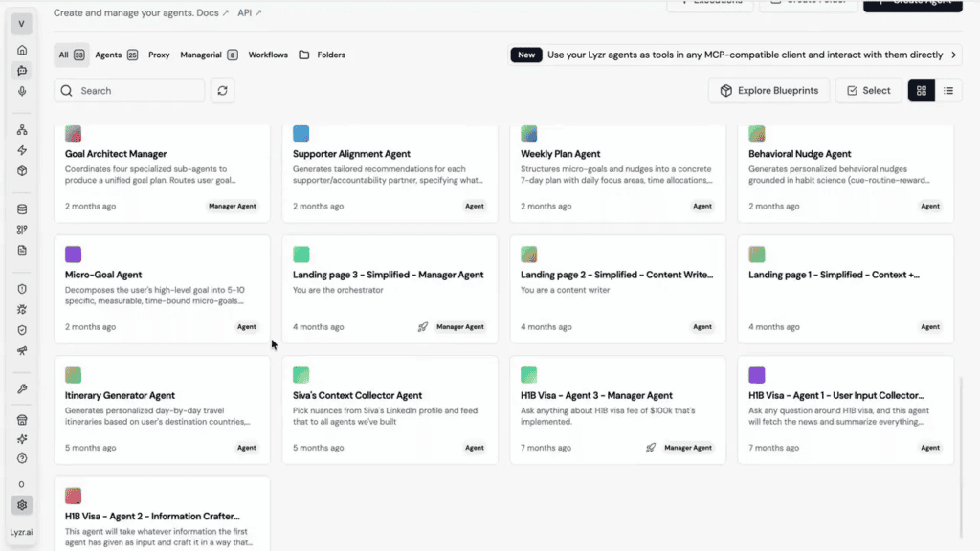This screenshot has width=980, height=551.
Task: Open the agents bot icon in sidebar
Action: 22,71
